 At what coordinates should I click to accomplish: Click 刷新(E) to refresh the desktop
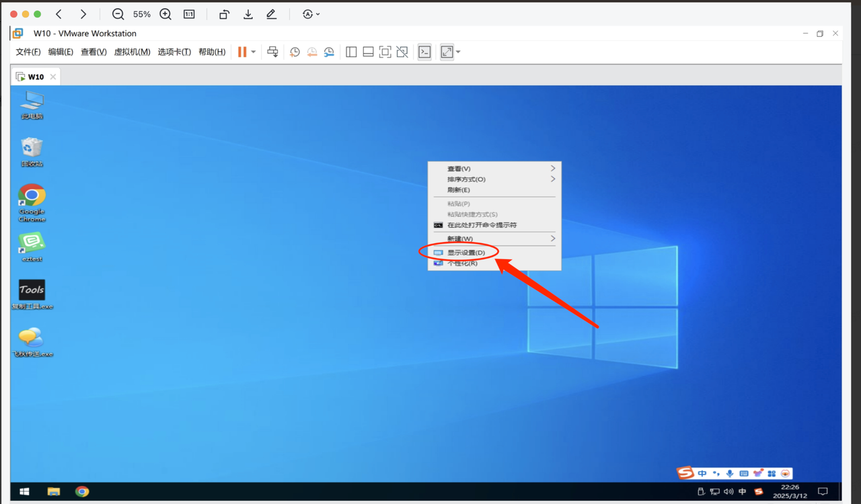coord(459,190)
